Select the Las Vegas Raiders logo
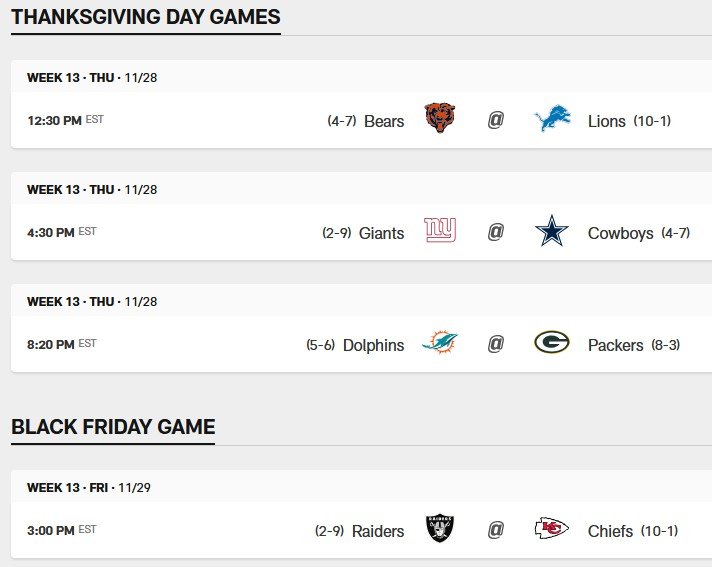The image size is (712, 567). tap(440, 529)
